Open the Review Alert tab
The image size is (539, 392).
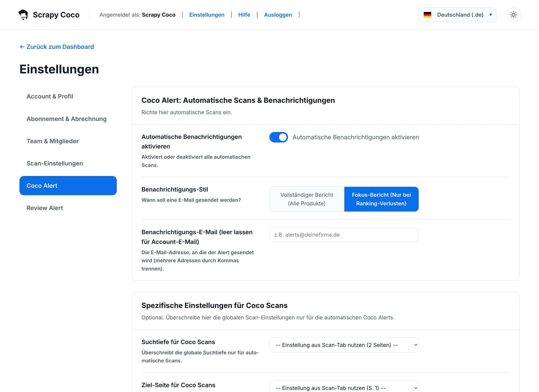(x=68, y=208)
